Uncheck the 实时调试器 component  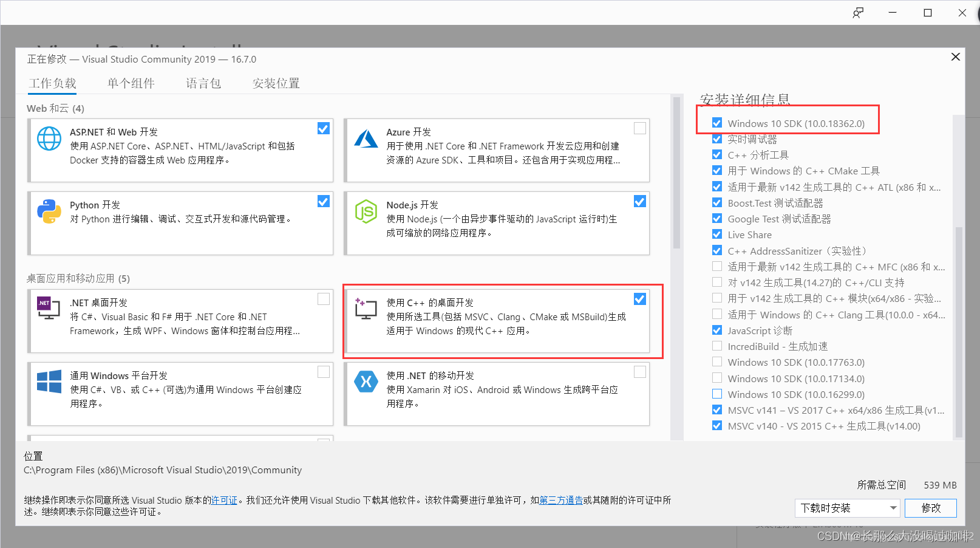coord(717,139)
